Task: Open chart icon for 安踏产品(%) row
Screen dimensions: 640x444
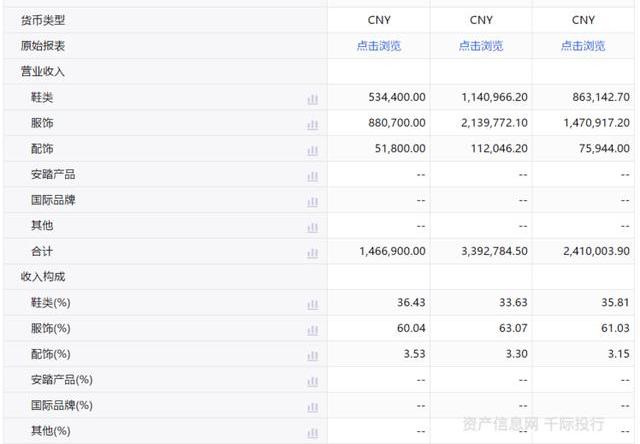Action: [313, 381]
